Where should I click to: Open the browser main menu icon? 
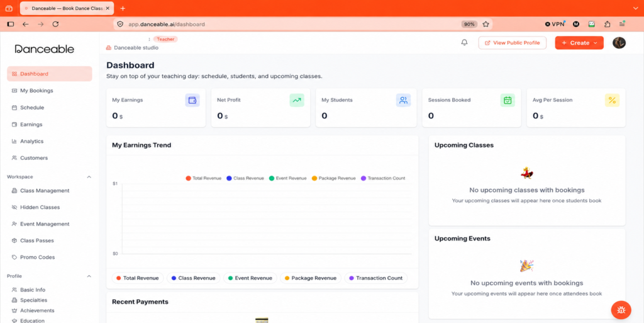(x=622, y=25)
